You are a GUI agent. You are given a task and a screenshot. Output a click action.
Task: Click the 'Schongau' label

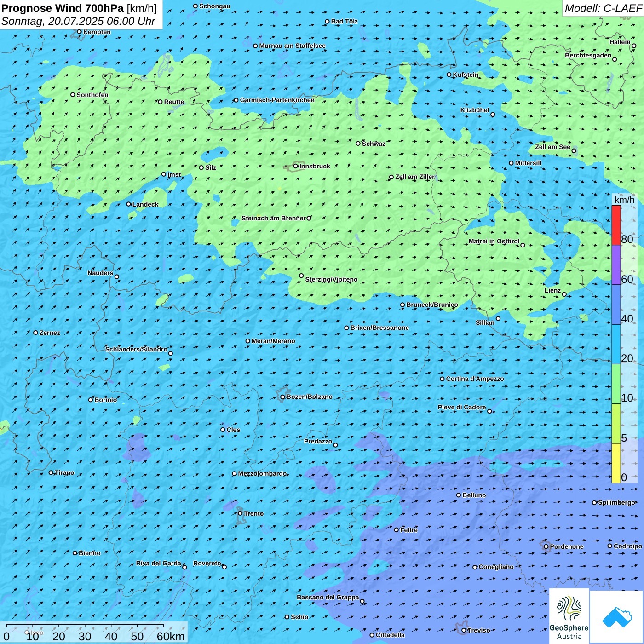click(215, 6)
